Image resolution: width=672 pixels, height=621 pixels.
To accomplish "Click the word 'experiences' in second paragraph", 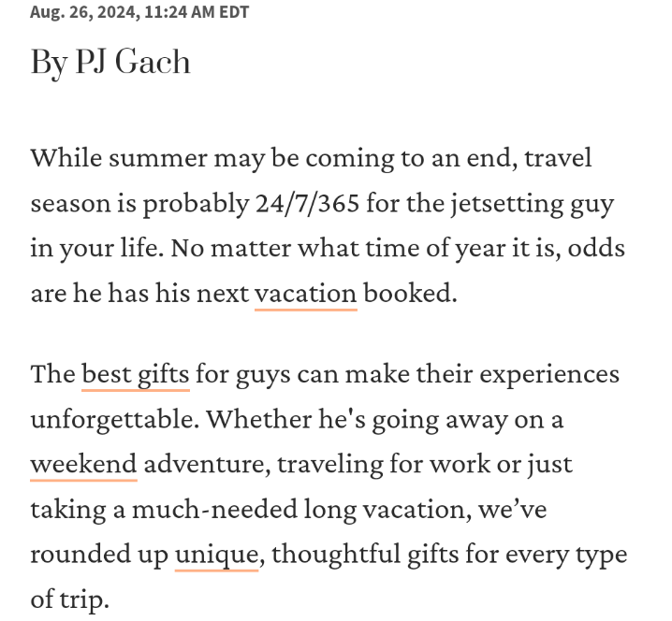I will pos(549,375).
